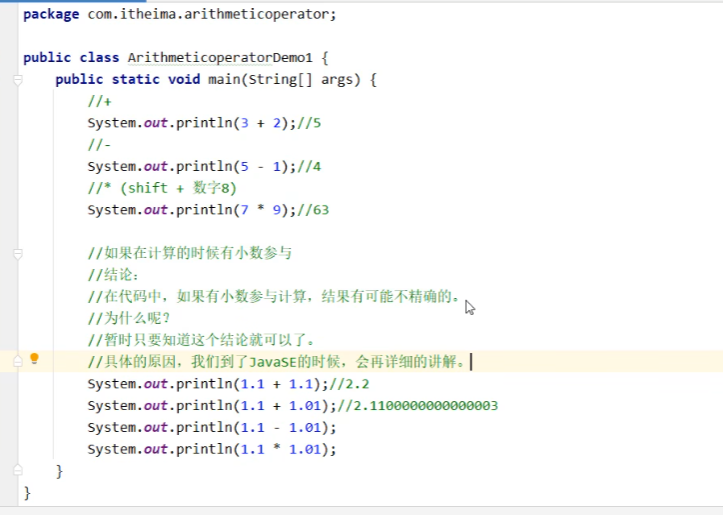The width and height of the screenshot is (723, 515).
Task: Click println(1.1 + 1.01) statement
Action: tap(212, 405)
